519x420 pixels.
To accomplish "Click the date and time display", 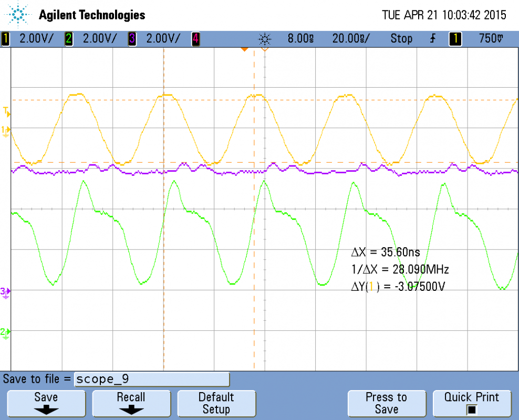I will (x=444, y=15).
